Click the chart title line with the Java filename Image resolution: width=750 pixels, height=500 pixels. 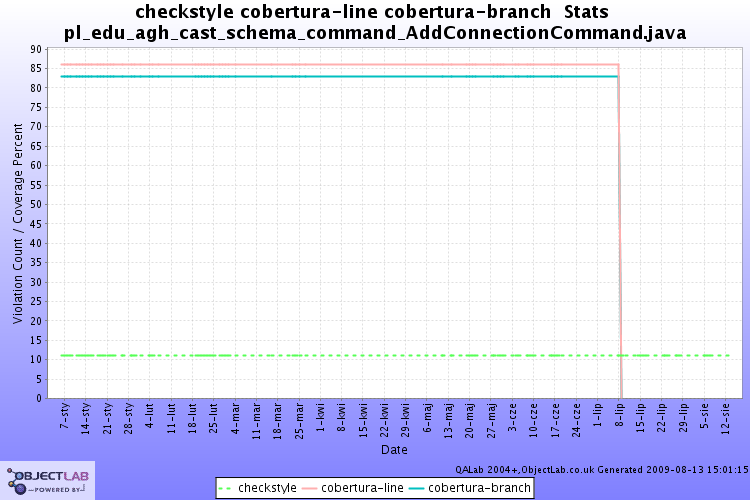tap(375, 33)
